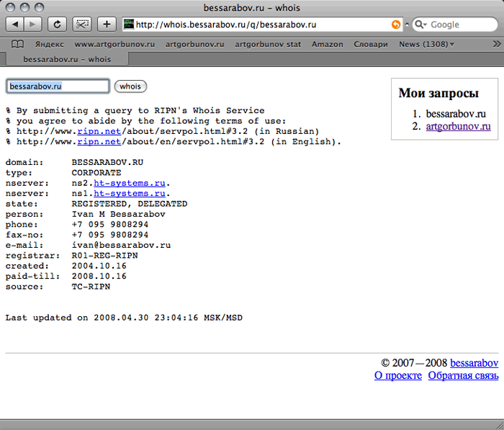Click the Safari forward arrow button
The width and height of the screenshot is (504, 430).
(34, 24)
